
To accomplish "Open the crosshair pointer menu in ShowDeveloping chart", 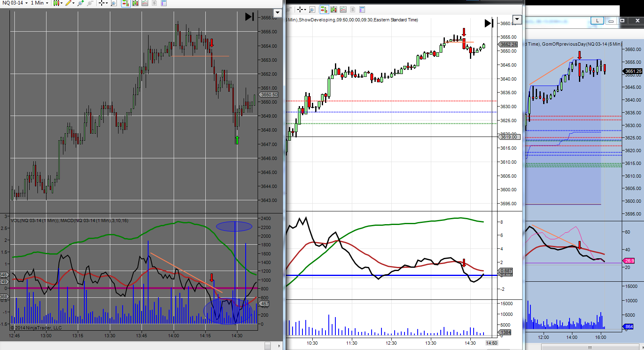I will (302, 9).
